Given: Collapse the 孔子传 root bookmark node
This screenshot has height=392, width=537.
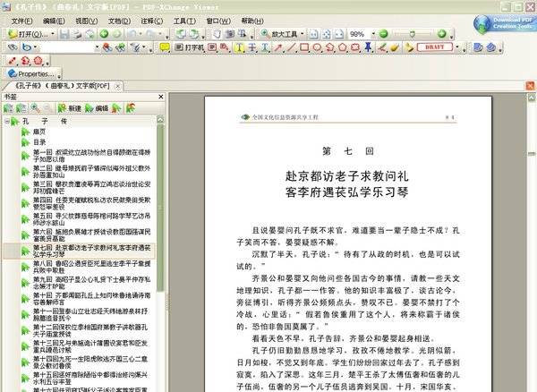Looking at the screenshot, I should (8, 119).
